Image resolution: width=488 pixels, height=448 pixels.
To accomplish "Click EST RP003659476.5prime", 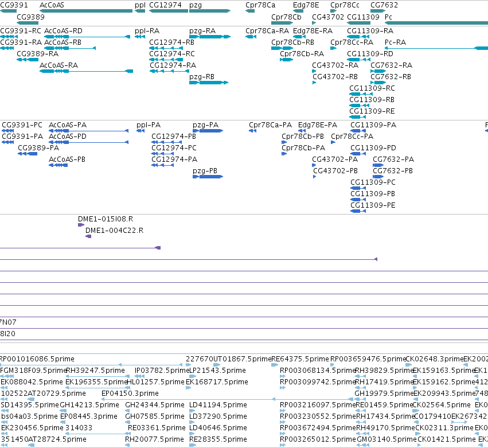I will [x=368, y=359].
